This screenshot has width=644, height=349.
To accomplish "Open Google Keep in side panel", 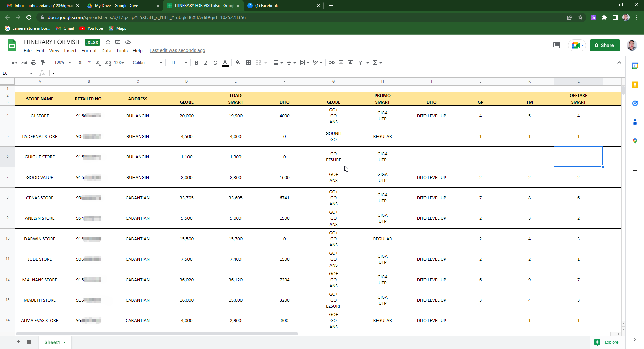I will [x=635, y=85].
